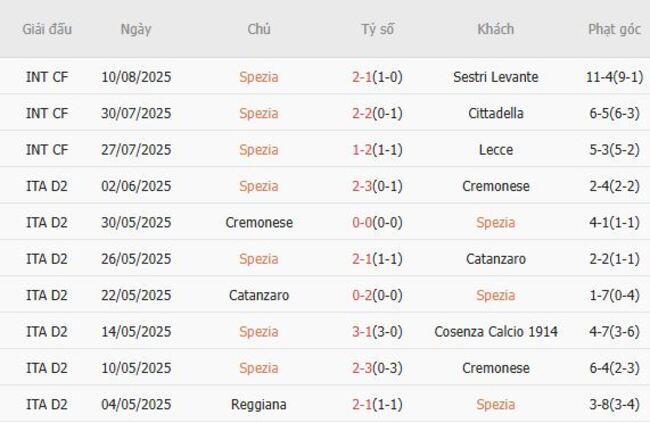Click Spezia in the 10/08/2025 row

pyautogui.click(x=259, y=77)
